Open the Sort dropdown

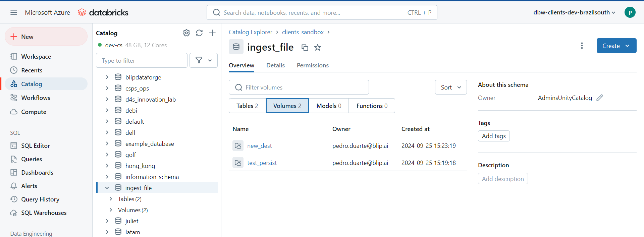click(x=451, y=87)
